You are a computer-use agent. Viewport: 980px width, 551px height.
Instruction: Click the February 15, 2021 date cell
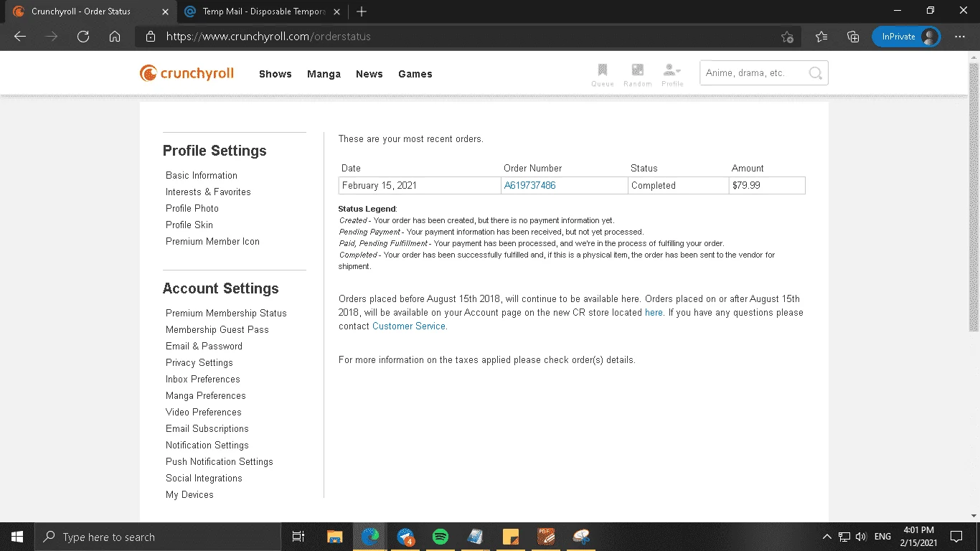click(x=420, y=185)
